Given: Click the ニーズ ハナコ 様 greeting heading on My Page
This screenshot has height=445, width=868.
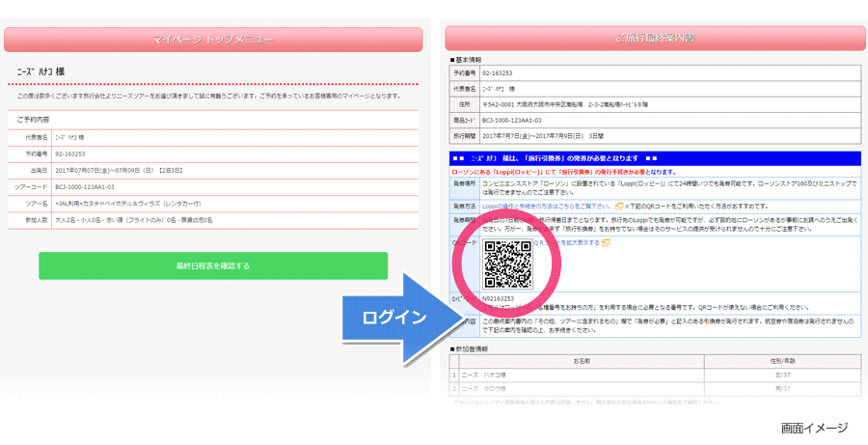Looking at the screenshot, I should click(x=41, y=72).
